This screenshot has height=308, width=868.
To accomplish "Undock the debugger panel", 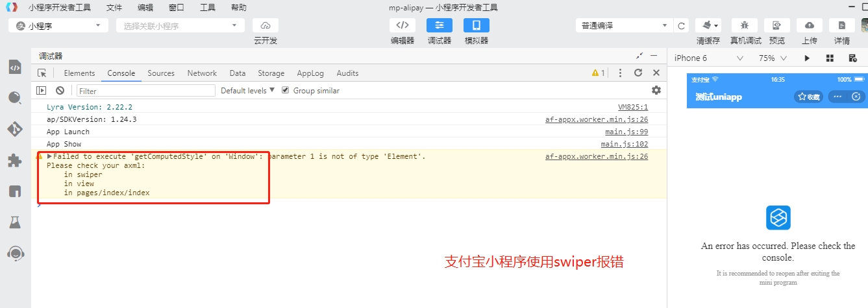I will 639,56.
